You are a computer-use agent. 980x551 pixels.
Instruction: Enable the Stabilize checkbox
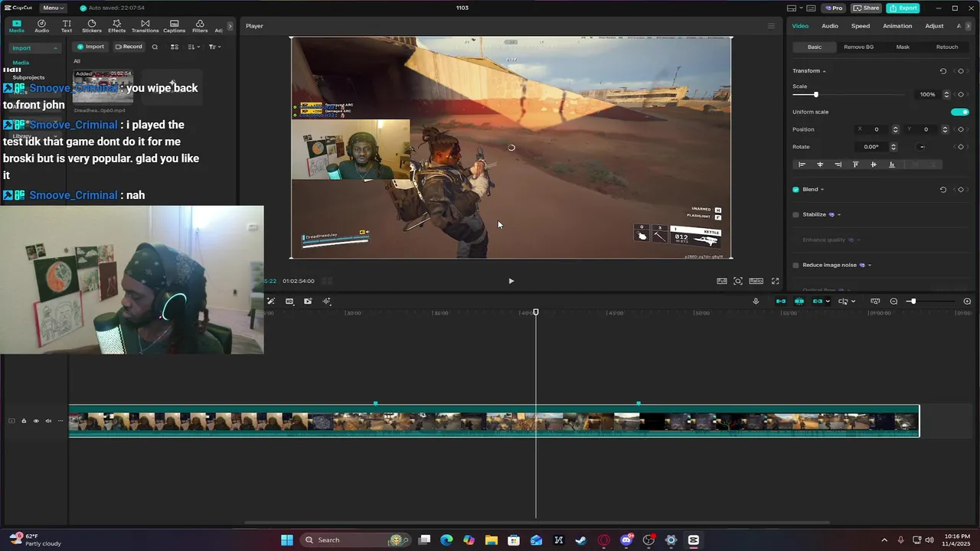(x=795, y=215)
